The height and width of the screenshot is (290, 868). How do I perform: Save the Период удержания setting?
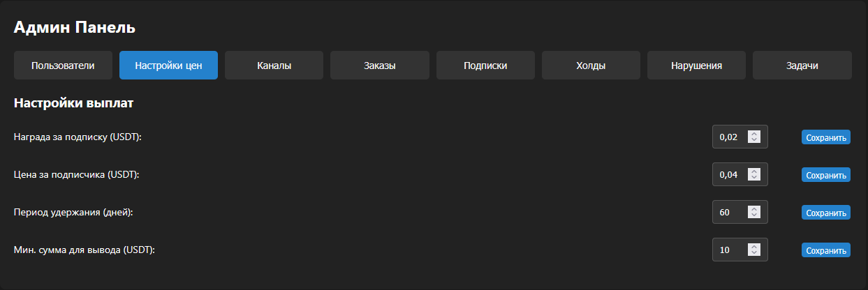point(826,213)
